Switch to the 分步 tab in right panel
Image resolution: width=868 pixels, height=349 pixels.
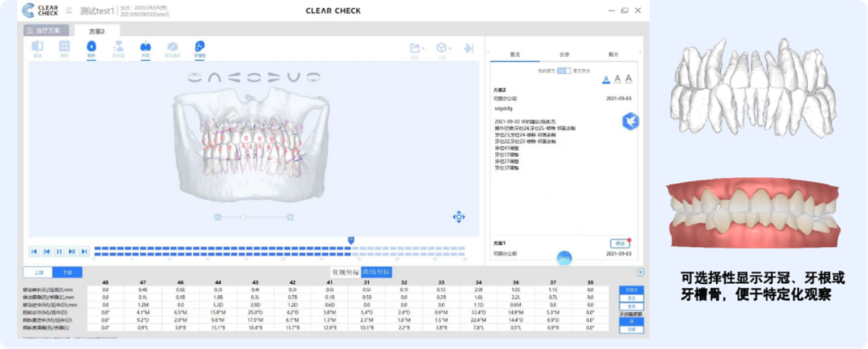[x=563, y=55]
